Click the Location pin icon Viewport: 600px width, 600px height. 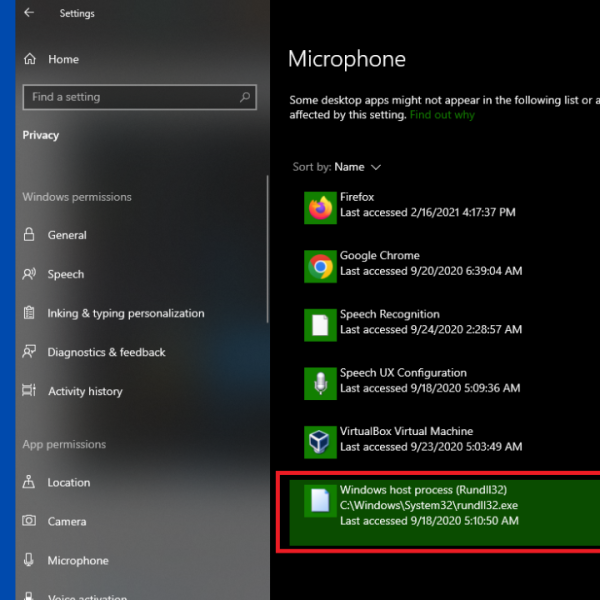pos(29,482)
